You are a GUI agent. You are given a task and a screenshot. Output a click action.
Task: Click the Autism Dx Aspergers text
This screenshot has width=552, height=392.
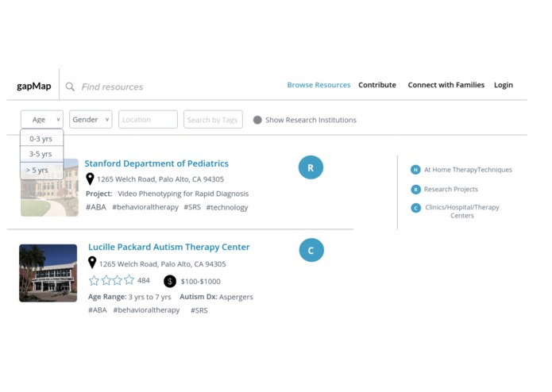pos(216,297)
